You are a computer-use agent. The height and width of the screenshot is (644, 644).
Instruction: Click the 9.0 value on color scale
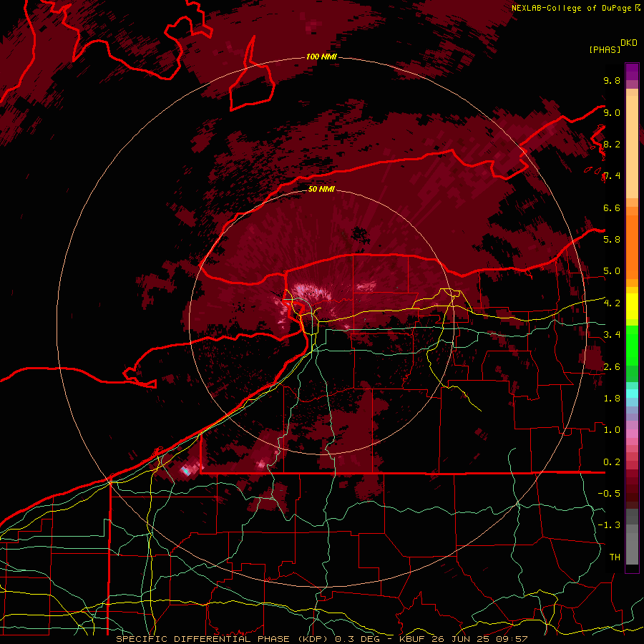pos(612,112)
